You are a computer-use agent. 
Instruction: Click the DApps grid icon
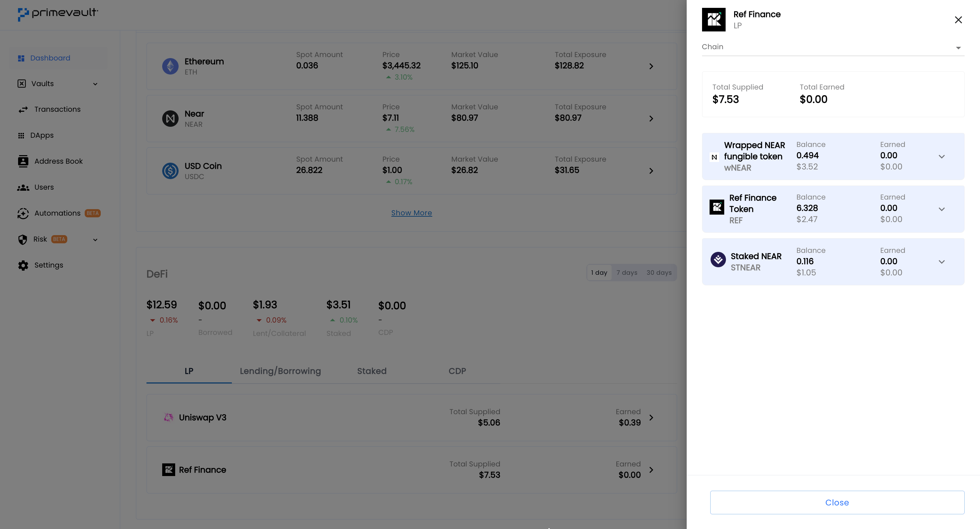(21, 136)
